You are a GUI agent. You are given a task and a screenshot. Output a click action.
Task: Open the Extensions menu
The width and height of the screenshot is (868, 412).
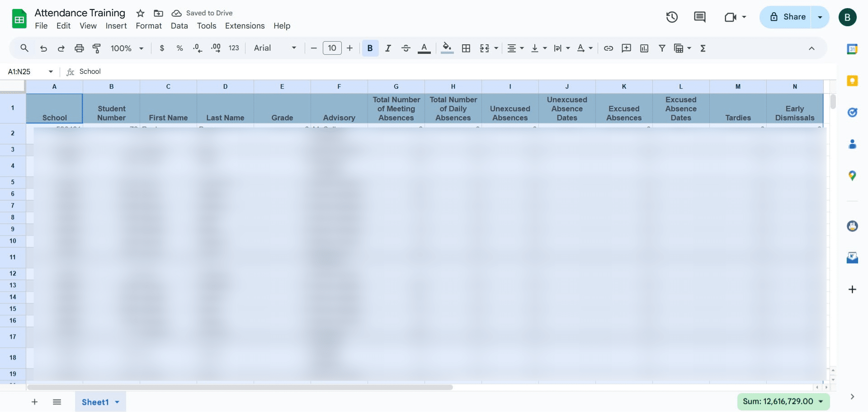point(245,26)
